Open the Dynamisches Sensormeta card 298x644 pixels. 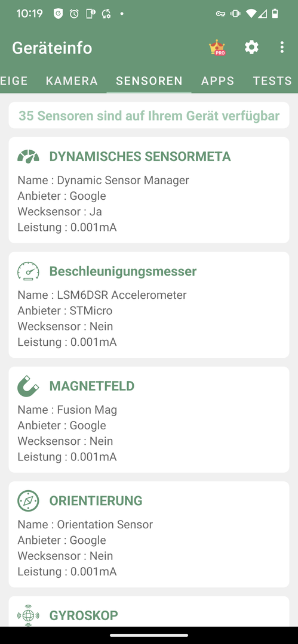149,190
